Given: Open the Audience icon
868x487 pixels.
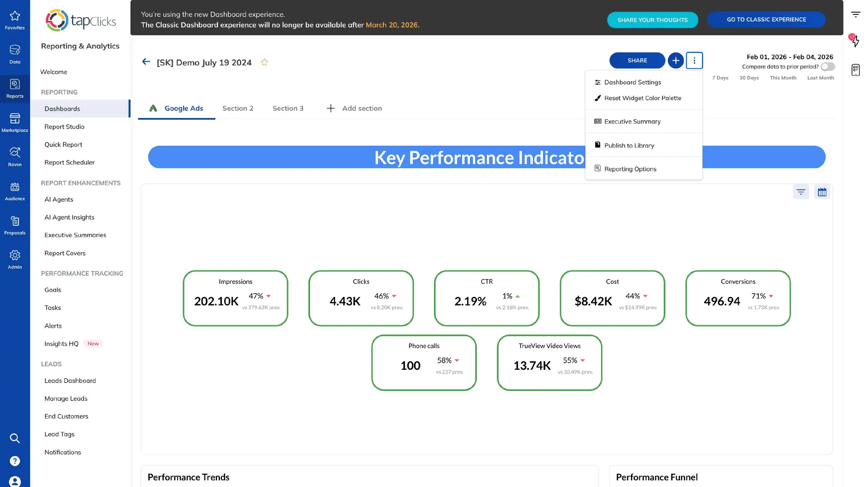Looking at the screenshot, I should (x=15, y=191).
